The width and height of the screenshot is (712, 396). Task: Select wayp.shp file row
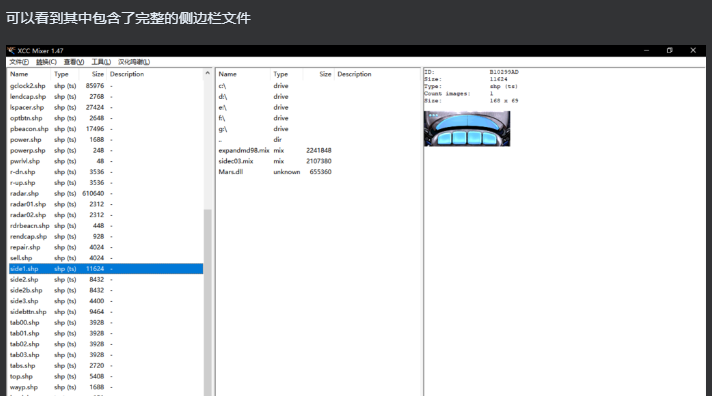(106, 387)
